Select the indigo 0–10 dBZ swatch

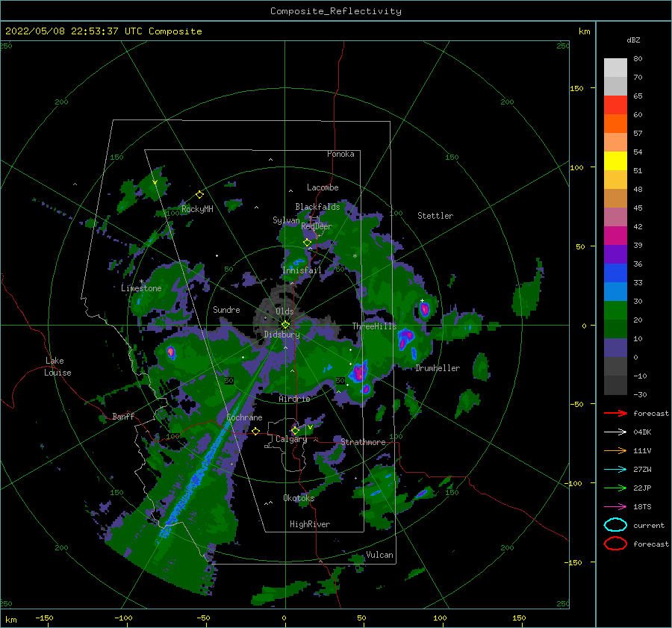pos(615,348)
